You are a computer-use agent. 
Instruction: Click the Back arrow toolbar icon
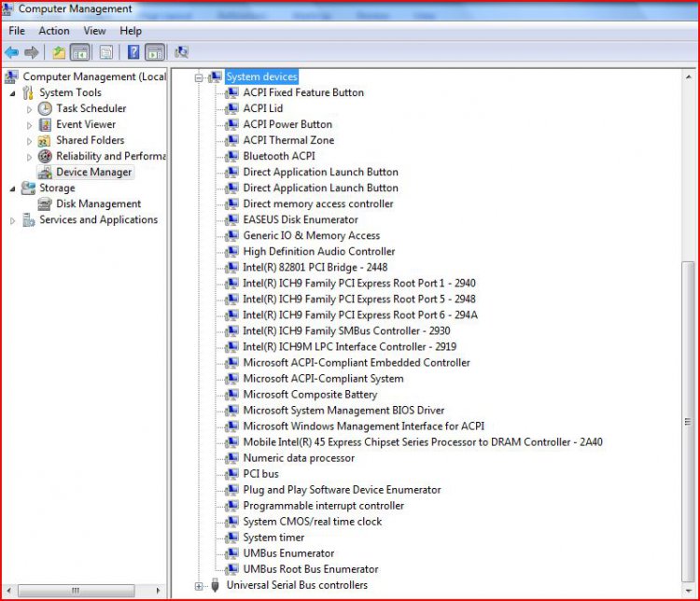[12, 52]
